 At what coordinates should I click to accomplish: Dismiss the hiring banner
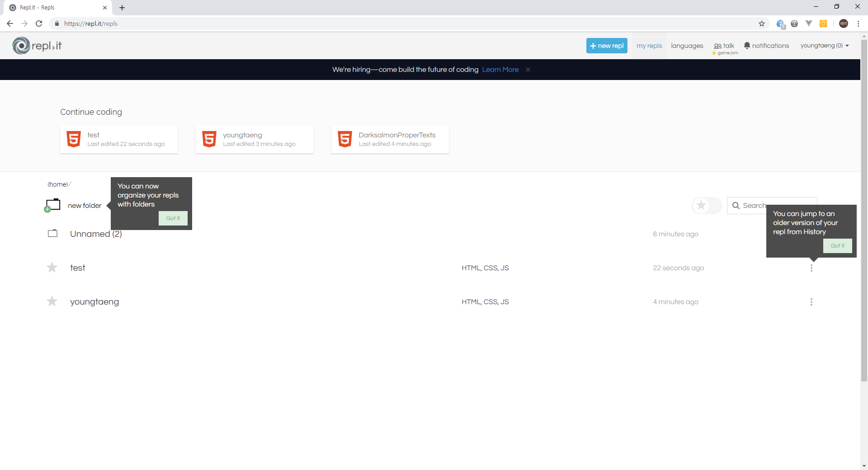coord(528,70)
